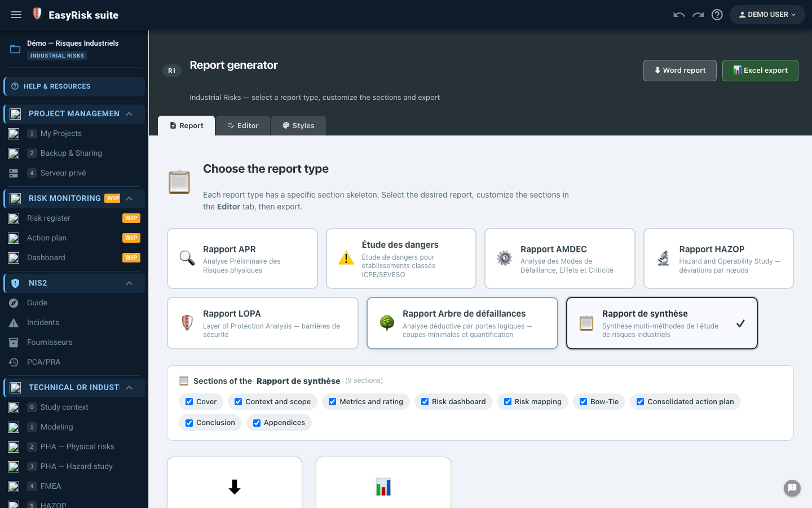Open the feedback chat bubble icon
The image size is (812, 508).
[792, 488]
